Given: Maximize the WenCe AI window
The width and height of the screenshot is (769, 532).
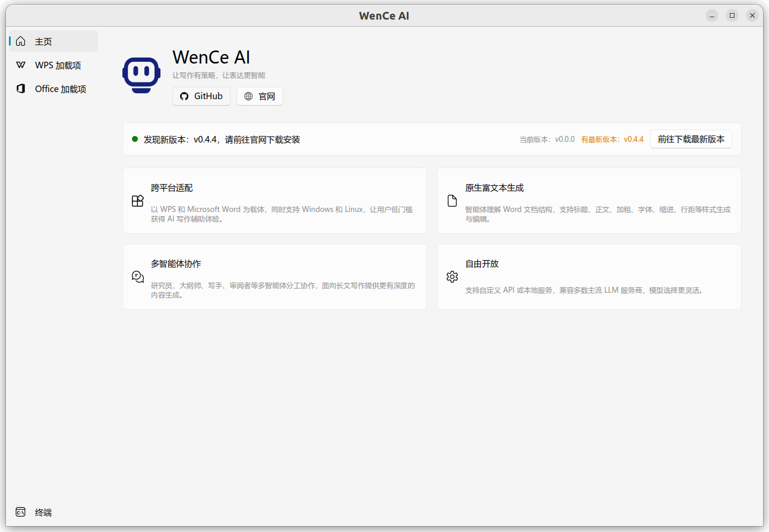Looking at the screenshot, I should pyautogui.click(x=732, y=15).
